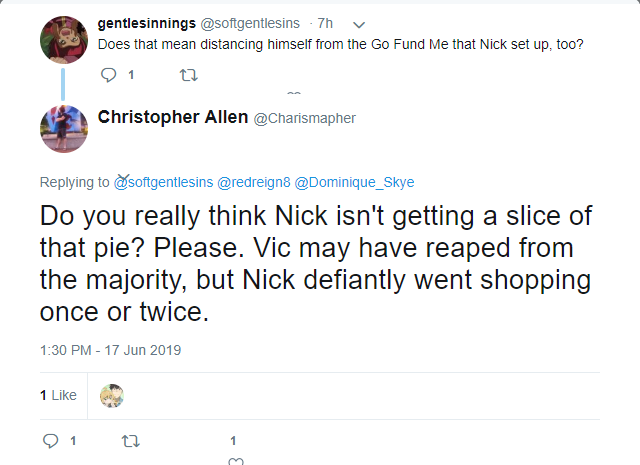
Task: Open the gentlesinnings profile avatar
Action: point(64,40)
